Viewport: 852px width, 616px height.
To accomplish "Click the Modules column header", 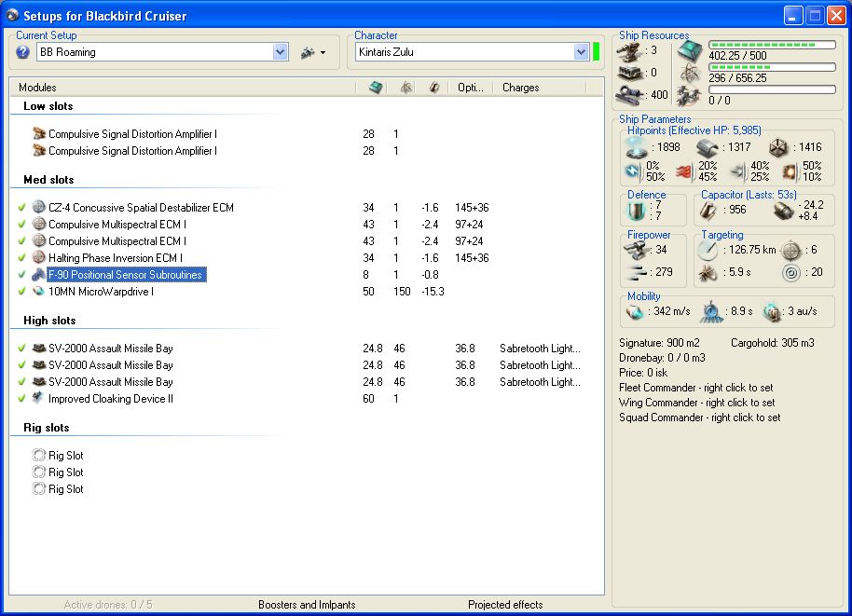I will [x=37, y=88].
